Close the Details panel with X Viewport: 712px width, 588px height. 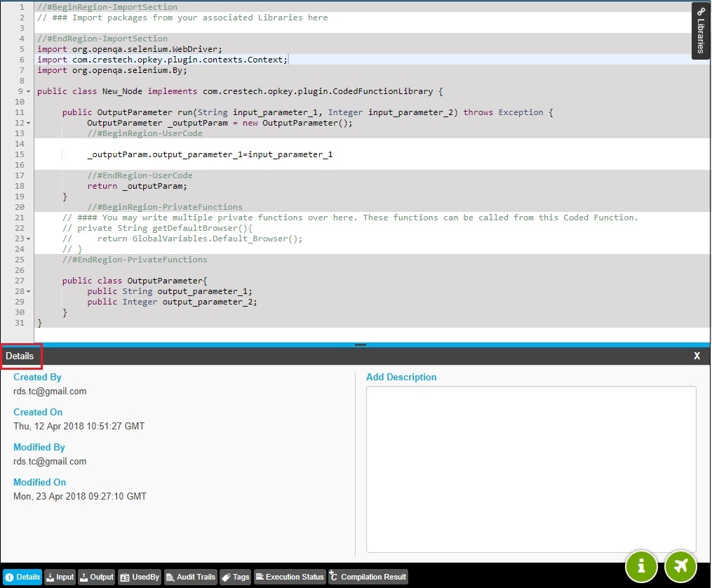click(x=697, y=356)
